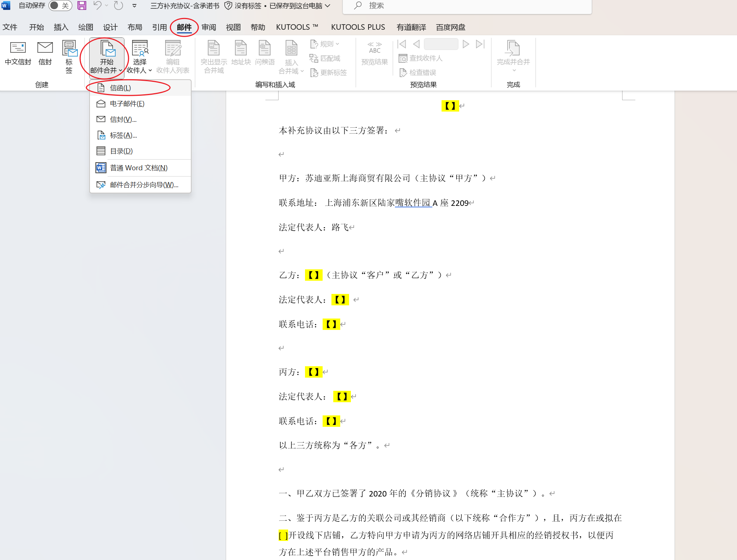The image size is (737, 560).
Task: Open the 绘图 ribbon tab
Action: pyautogui.click(x=86, y=27)
